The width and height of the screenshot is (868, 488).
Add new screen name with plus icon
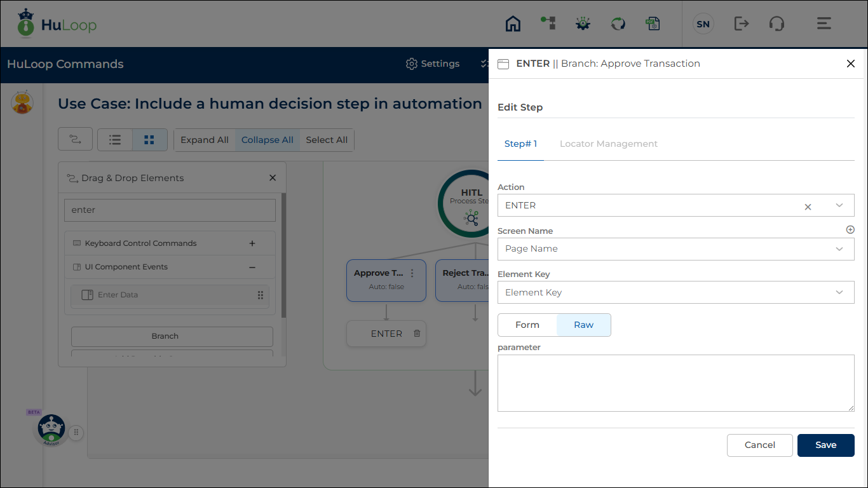pyautogui.click(x=850, y=230)
